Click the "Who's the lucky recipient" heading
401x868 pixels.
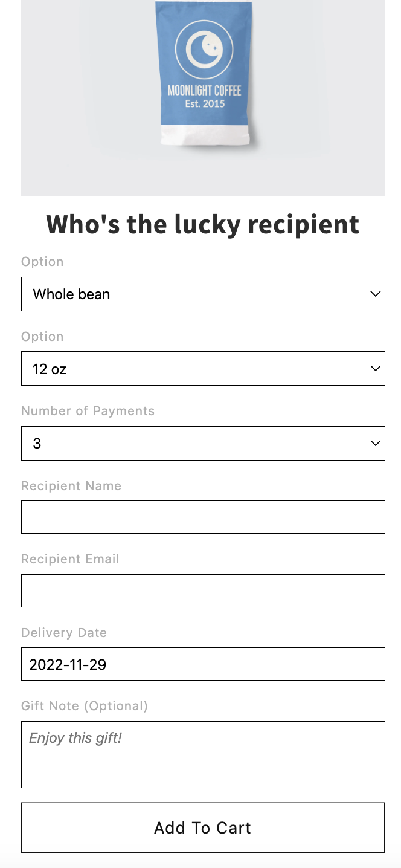pos(203,224)
